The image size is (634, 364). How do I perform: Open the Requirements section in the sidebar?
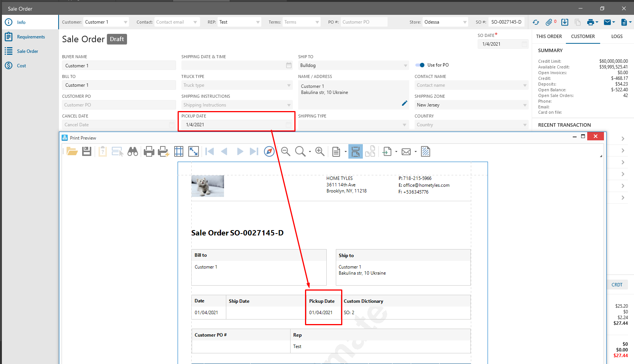click(31, 37)
